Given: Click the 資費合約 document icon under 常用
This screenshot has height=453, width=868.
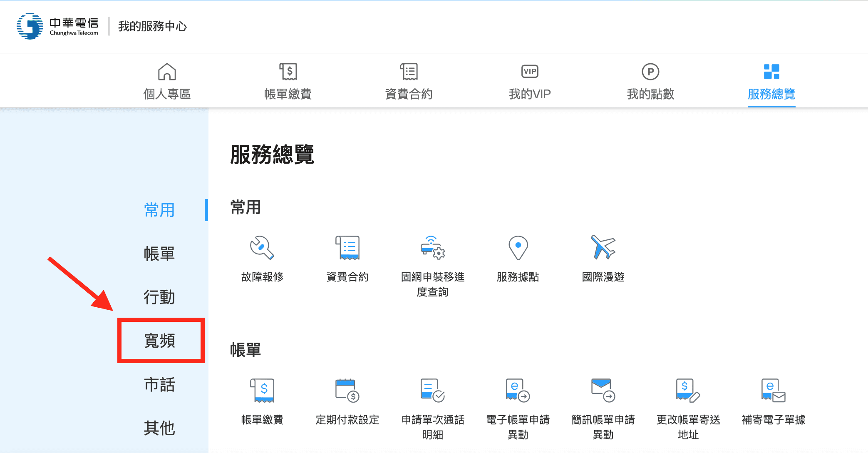Looking at the screenshot, I should point(347,248).
